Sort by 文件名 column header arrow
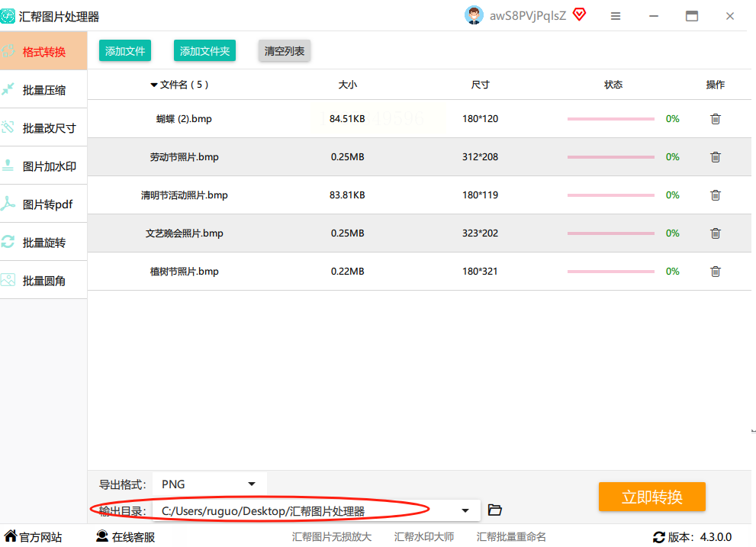 click(154, 85)
